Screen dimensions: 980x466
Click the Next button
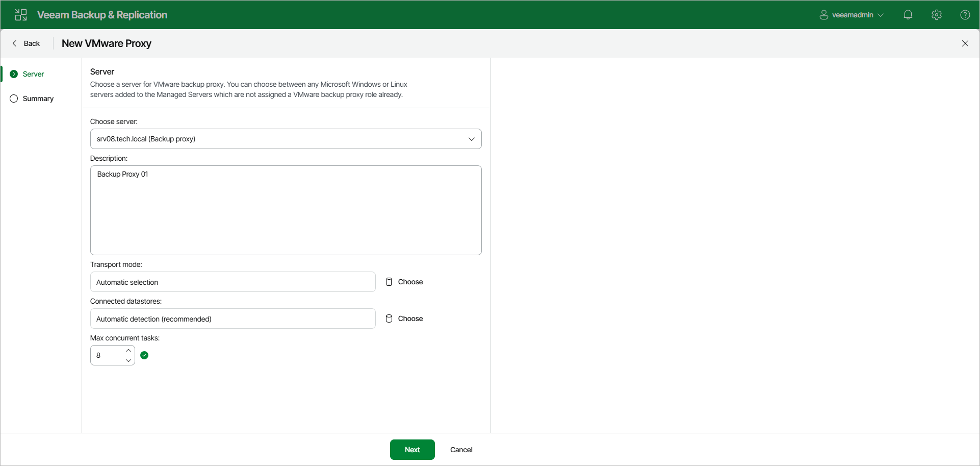412,450
